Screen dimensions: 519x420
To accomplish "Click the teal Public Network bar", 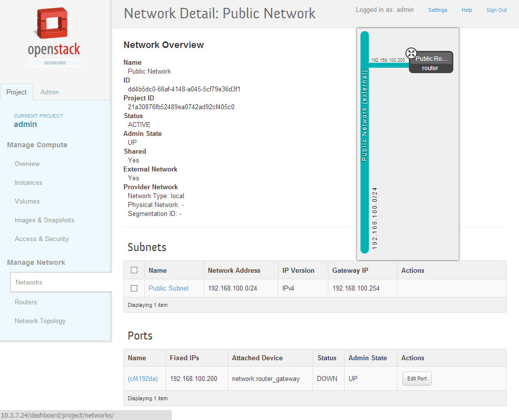I will tap(365, 143).
